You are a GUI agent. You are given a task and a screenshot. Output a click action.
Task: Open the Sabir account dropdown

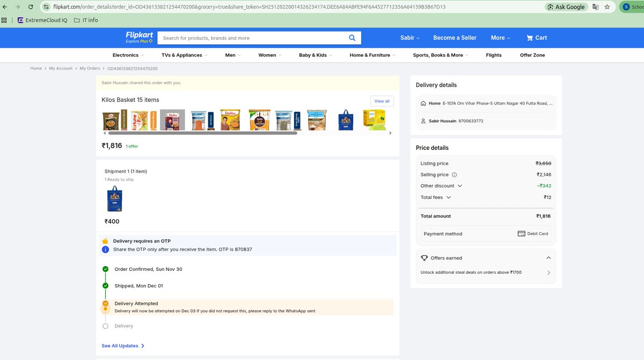(410, 38)
